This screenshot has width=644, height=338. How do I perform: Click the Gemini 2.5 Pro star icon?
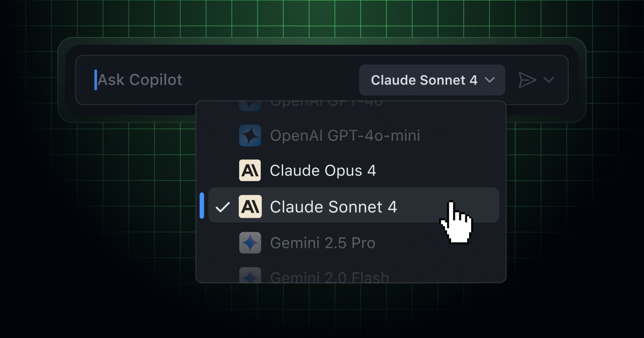(250, 243)
